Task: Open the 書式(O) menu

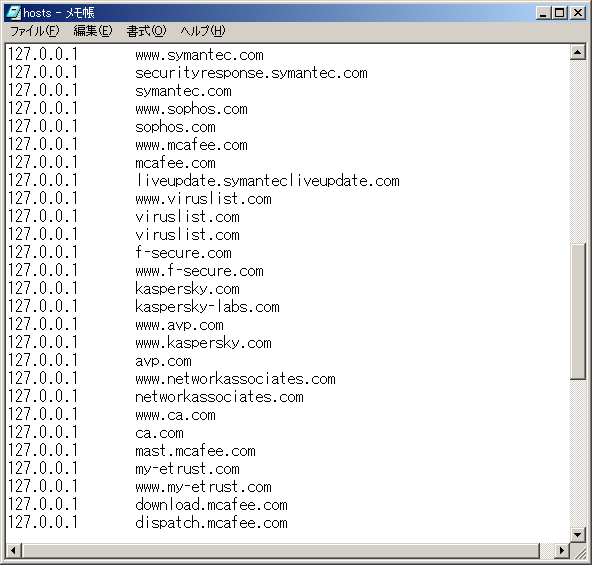Action: (x=146, y=31)
